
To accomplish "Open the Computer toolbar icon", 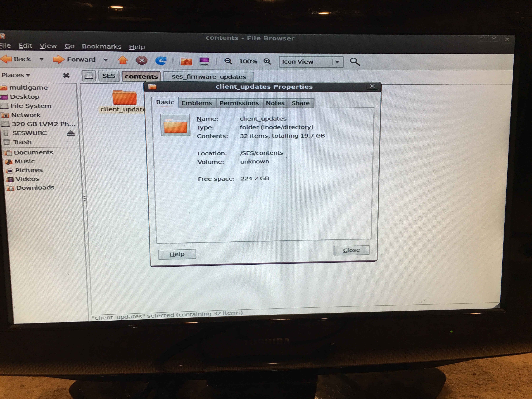I will click(204, 61).
